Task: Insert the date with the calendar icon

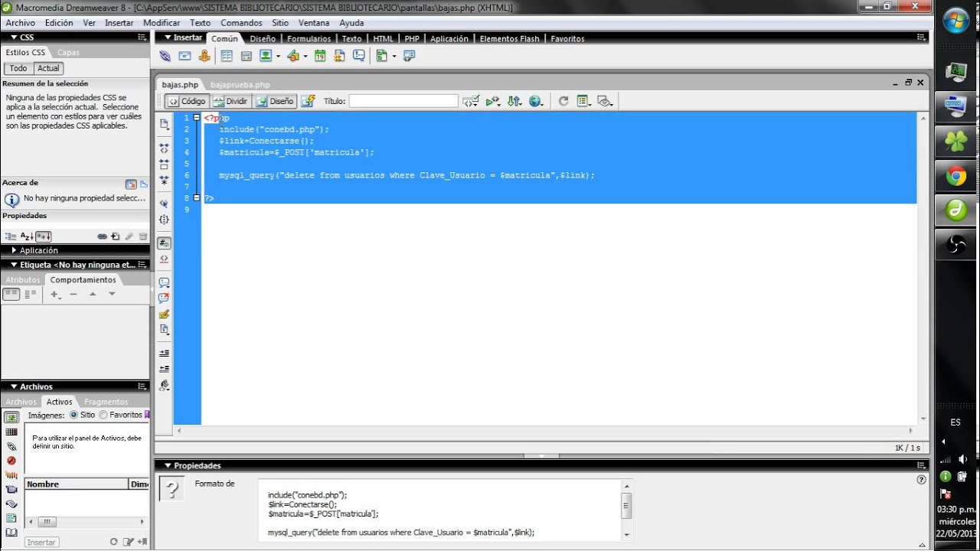Action: 320,56
